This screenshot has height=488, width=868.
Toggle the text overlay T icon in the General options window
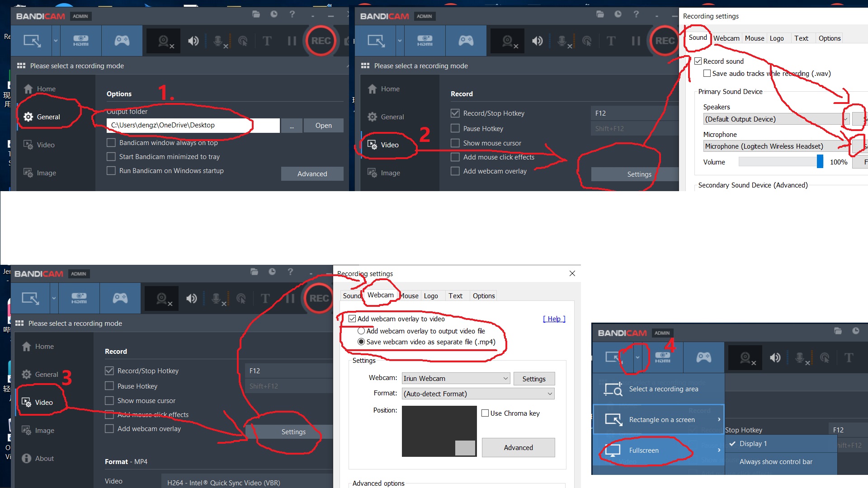267,41
